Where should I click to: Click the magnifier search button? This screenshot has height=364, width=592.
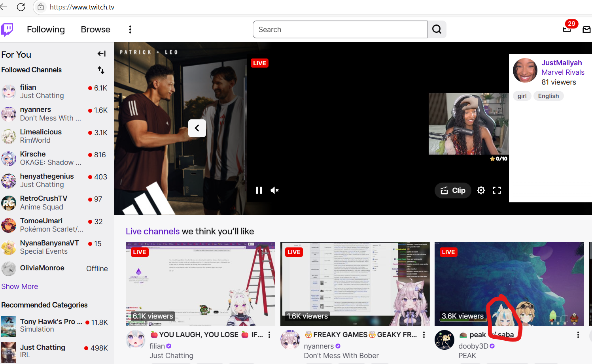coord(437,30)
